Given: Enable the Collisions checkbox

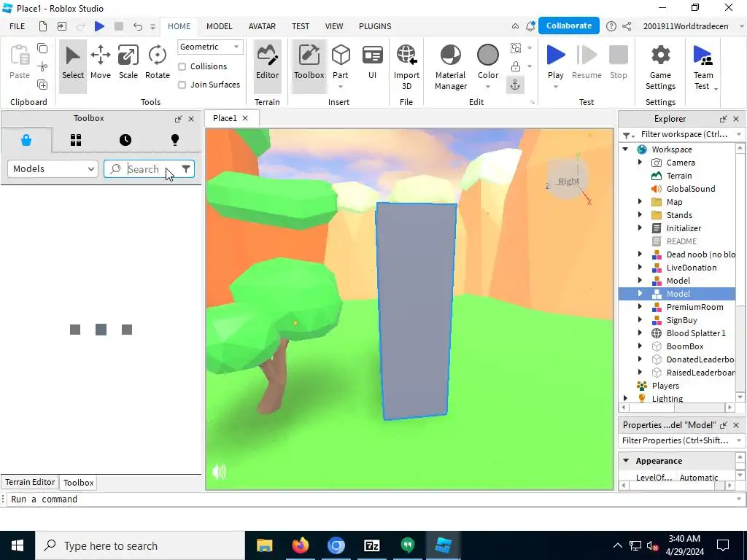Looking at the screenshot, I should coord(182,66).
